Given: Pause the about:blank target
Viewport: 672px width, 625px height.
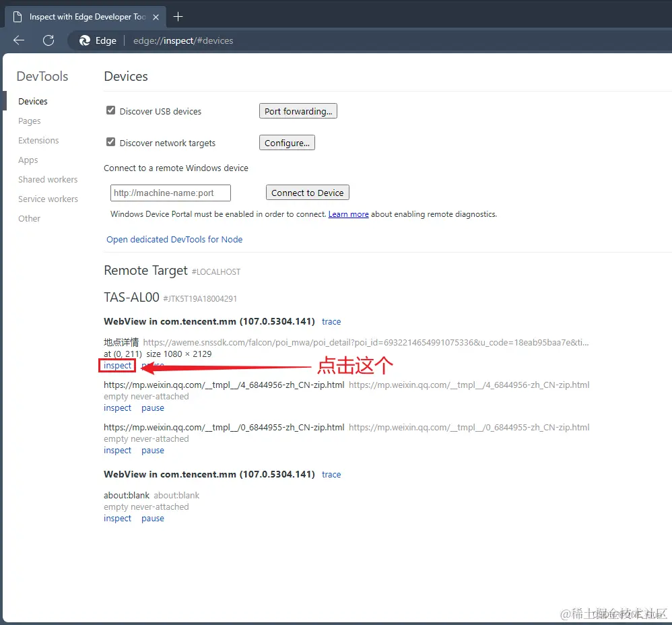Looking at the screenshot, I should pyautogui.click(x=153, y=519).
